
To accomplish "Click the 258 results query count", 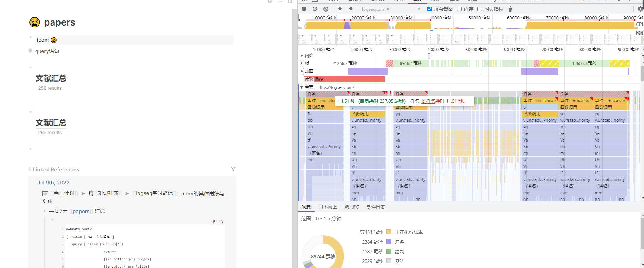I will pyautogui.click(x=50, y=88).
